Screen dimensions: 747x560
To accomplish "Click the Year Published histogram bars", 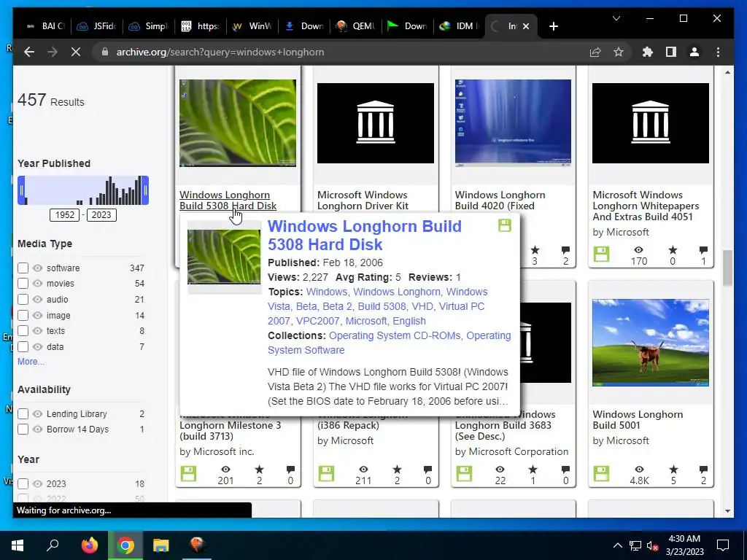I will [83, 190].
